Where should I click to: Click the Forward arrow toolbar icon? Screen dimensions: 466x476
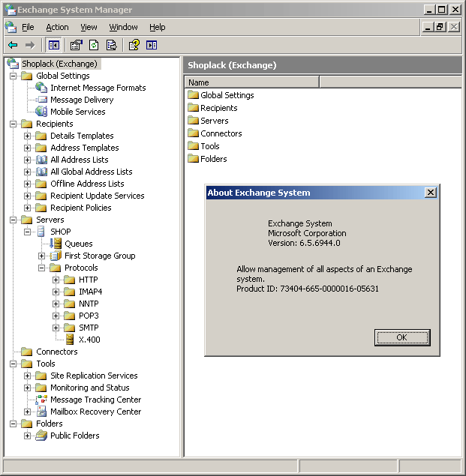point(30,45)
